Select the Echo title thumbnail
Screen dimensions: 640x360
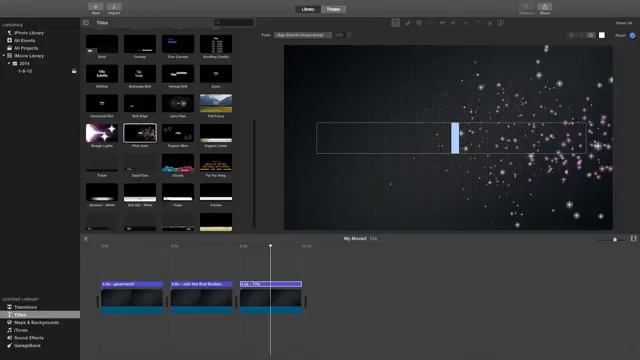[x=102, y=44]
